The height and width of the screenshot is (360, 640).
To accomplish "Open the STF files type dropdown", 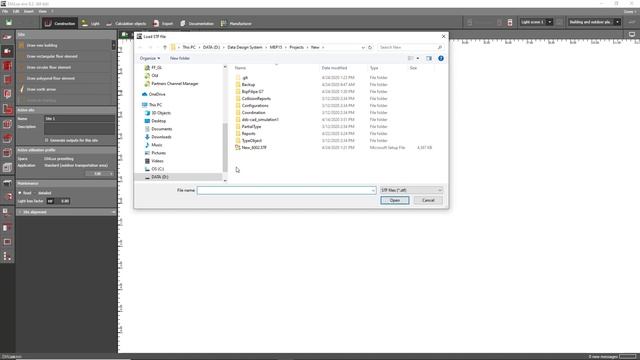I will click(411, 190).
